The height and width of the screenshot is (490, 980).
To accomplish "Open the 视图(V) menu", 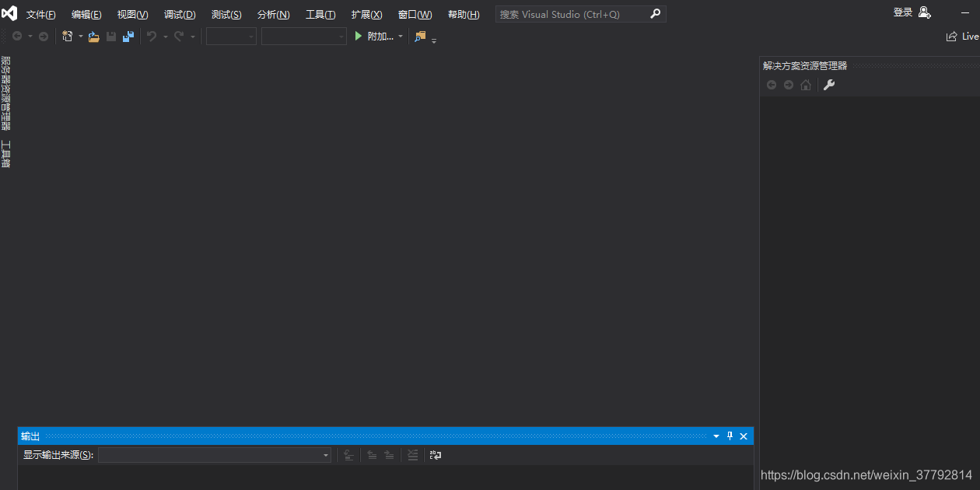I will tap(132, 15).
